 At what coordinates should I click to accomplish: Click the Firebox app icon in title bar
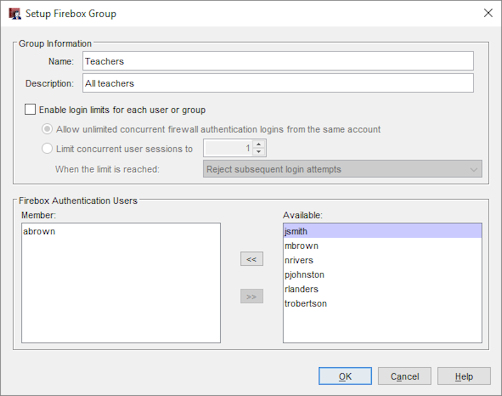click(x=15, y=14)
